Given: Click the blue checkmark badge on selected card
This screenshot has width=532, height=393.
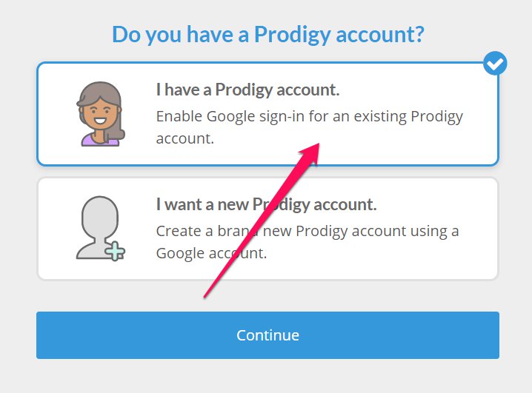Looking at the screenshot, I should 495,64.
